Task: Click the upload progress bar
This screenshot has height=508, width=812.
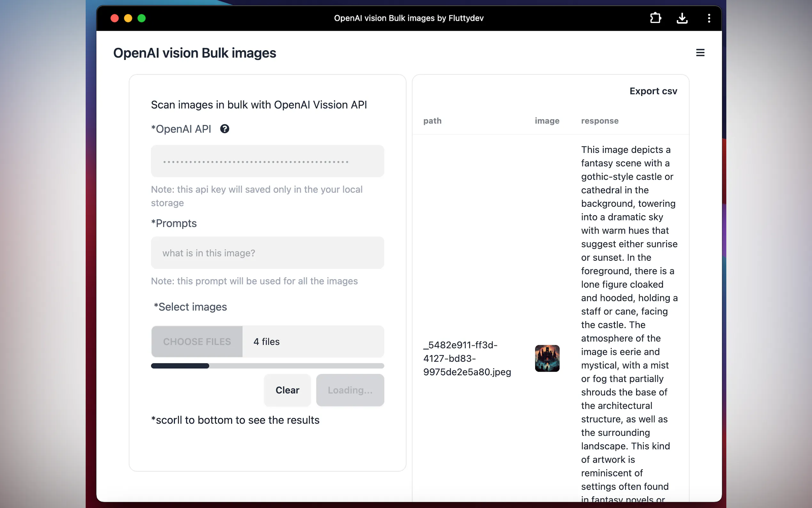Action: (268, 366)
